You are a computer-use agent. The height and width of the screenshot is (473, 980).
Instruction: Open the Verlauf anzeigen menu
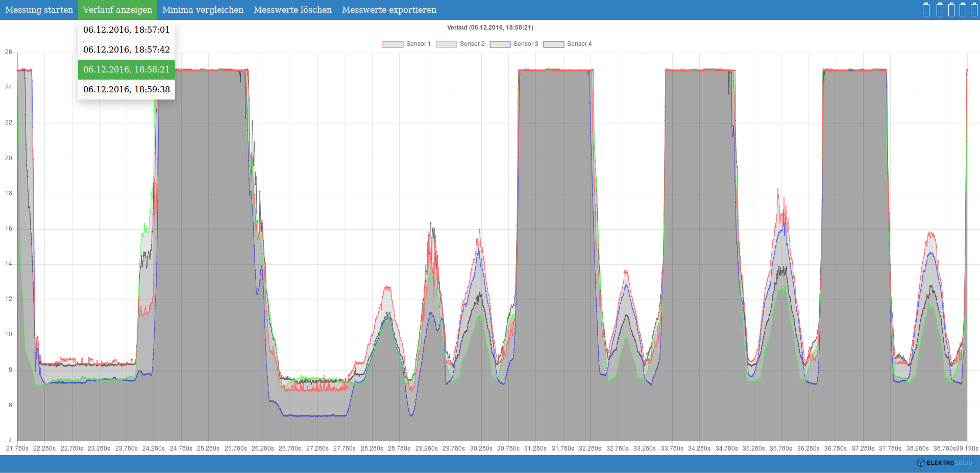[x=117, y=9]
